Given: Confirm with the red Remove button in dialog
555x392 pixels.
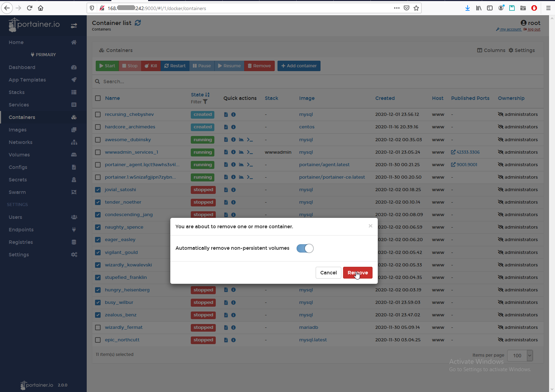Looking at the screenshot, I should point(358,273).
